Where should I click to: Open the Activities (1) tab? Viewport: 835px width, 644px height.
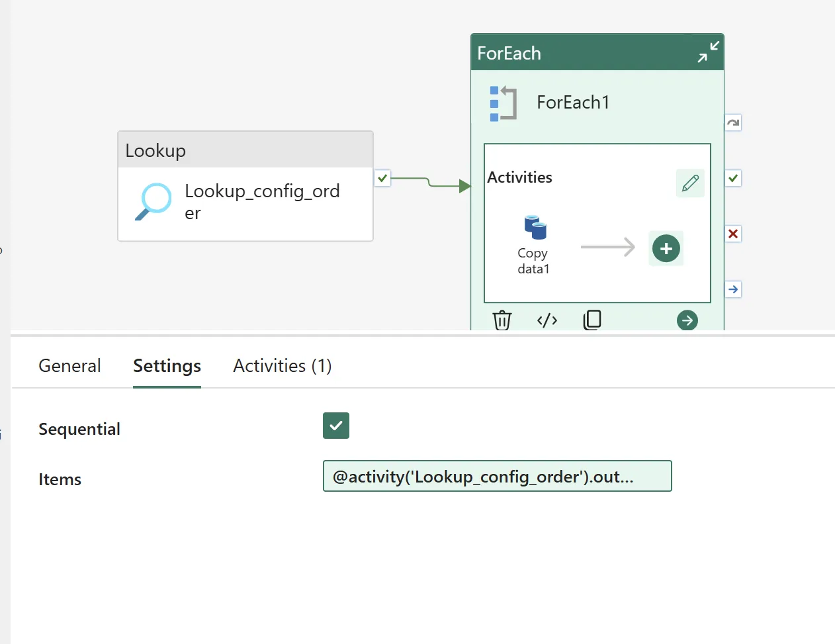click(x=283, y=366)
